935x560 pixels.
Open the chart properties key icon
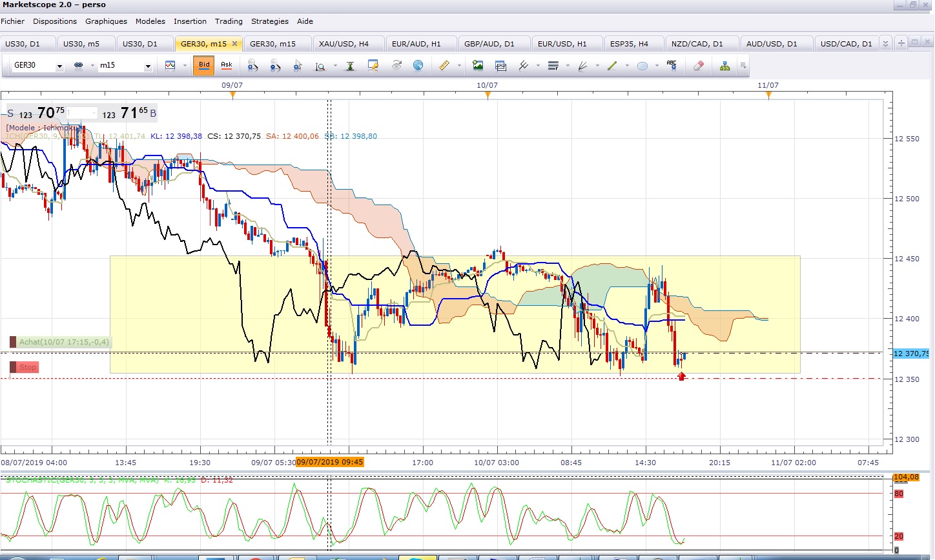tap(373, 65)
